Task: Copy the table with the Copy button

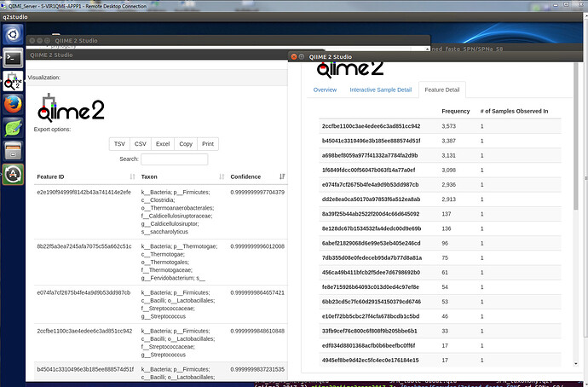Action: (186, 144)
